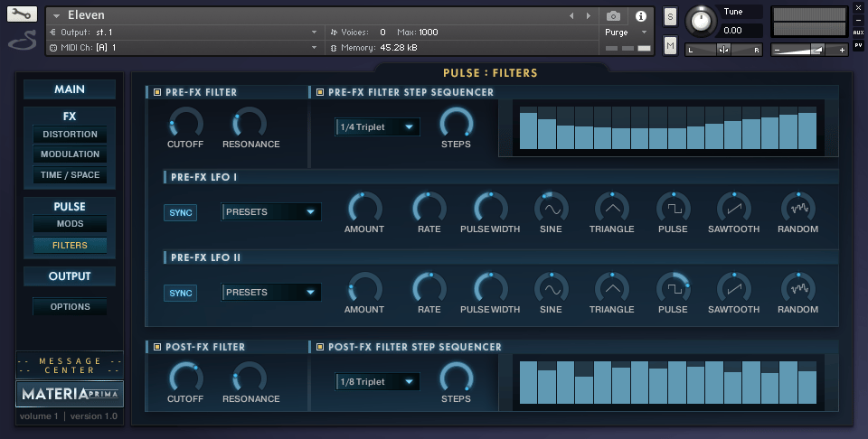Open the Output st.1 dropdown
Viewport: 868px width, 439px height.
[x=184, y=33]
